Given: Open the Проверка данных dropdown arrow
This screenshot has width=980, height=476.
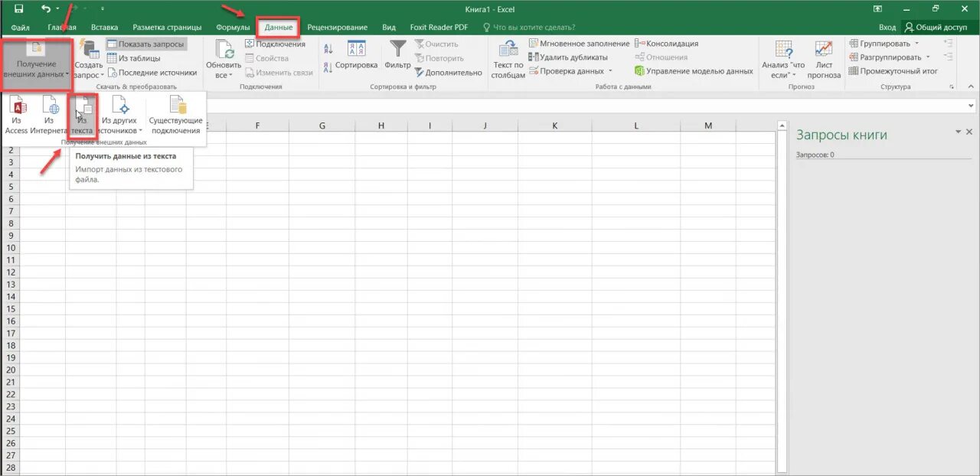Looking at the screenshot, I should [x=610, y=71].
